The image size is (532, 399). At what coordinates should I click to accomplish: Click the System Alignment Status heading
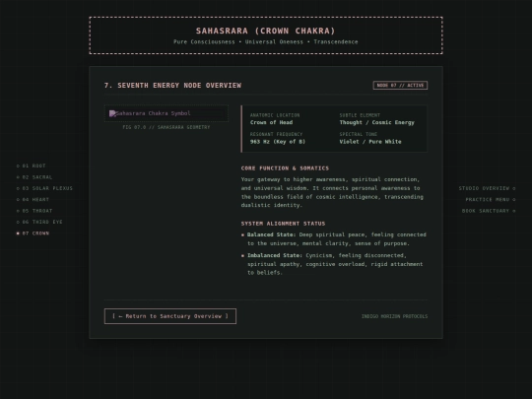tap(284, 224)
